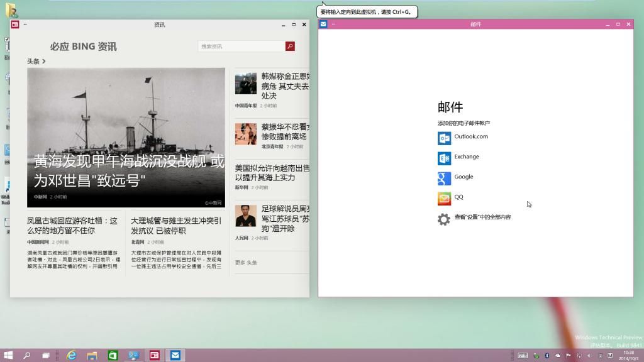The width and height of the screenshot is (644, 362).
Task: Open thumbnail for 韩媒称金正恩 story
Action: click(246, 84)
